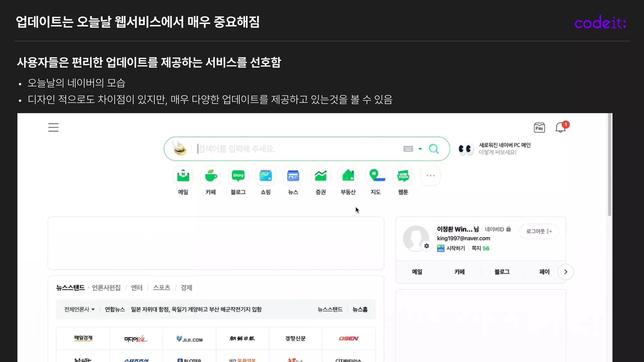The width and height of the screenshot is (644, 362).
Task: Select the 뉴스스탠드 tab
Action: 70,288
